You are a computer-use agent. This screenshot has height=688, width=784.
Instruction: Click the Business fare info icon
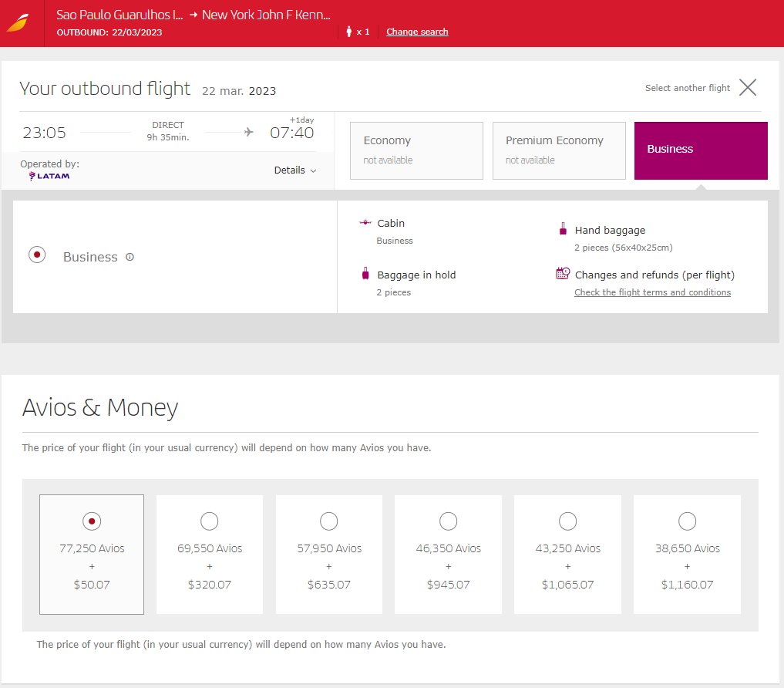coord(130,257)
